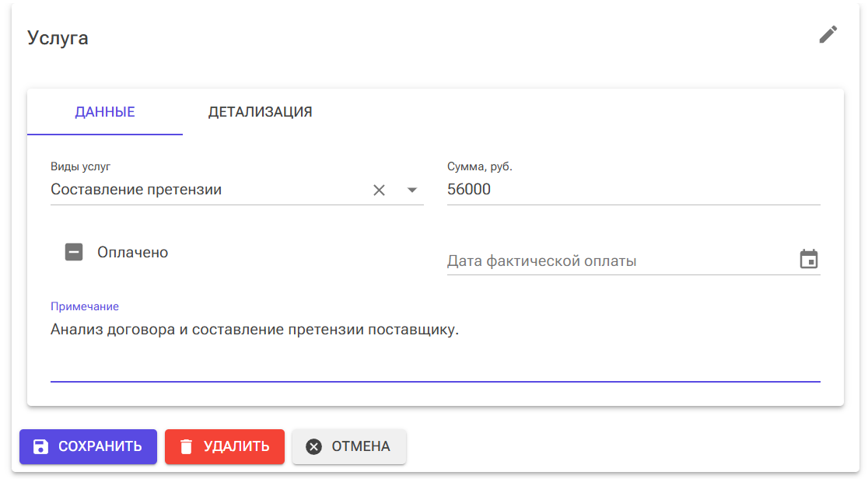Click the Оплачено checkbox label text
The image size is (868, 479).
tap(132, 253)
